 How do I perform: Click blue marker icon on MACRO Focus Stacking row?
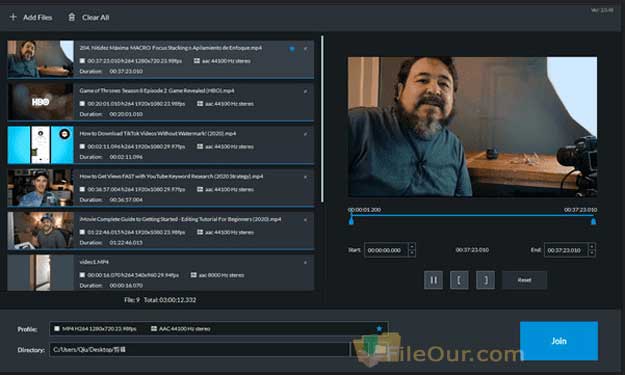point(292,49)
